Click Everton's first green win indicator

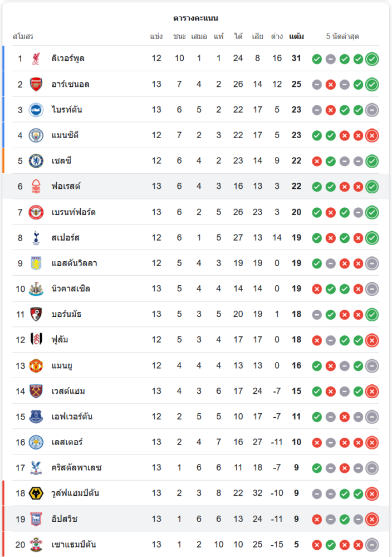pyautogui.click(x=317, y=417)
